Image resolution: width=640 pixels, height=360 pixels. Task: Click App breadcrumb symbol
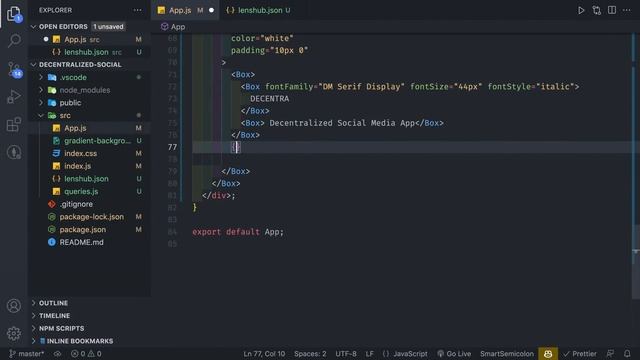[x=173, y=27]
